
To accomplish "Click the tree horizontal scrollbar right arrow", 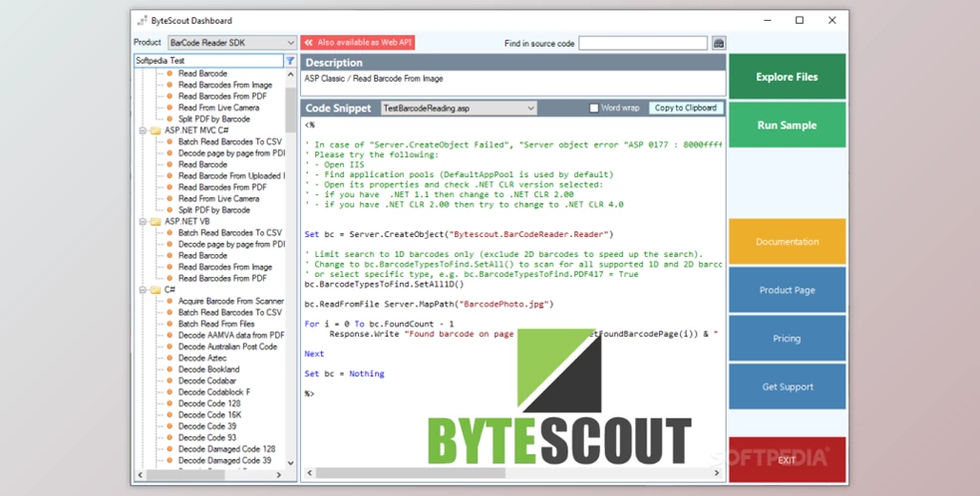I will (x=279, y=475).
